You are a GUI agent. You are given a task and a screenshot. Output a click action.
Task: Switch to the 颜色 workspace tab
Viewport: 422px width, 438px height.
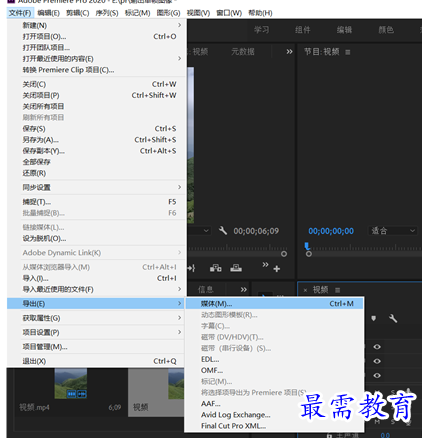[386, 30]
